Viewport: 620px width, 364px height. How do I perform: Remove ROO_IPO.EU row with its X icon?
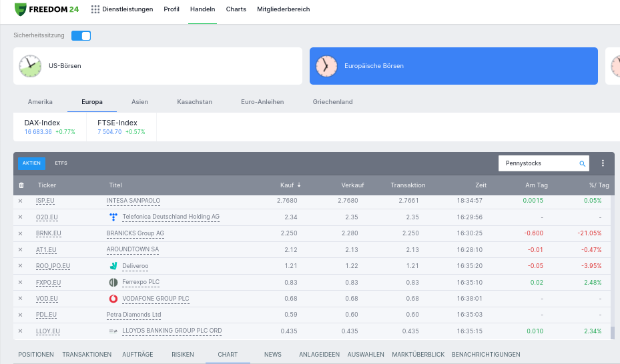click(20, 266)
